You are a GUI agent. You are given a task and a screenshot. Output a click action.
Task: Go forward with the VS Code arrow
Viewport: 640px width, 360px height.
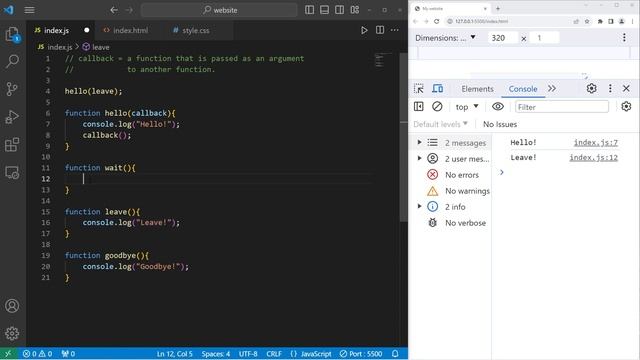pyautogui.click(x=129, y=10)
